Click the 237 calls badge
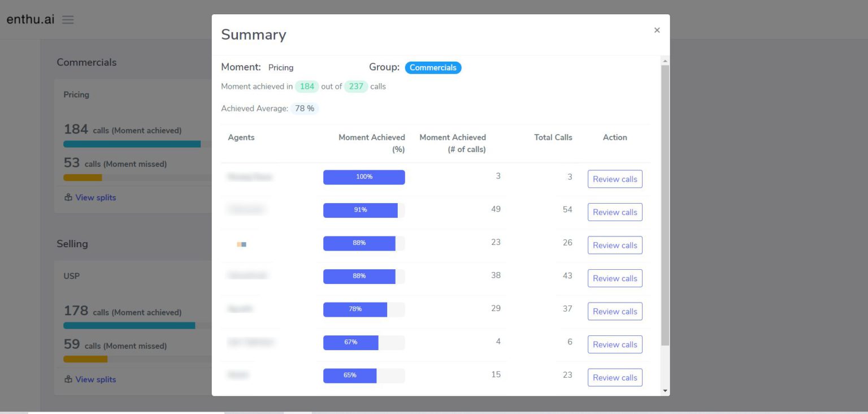 pos(356,86)
